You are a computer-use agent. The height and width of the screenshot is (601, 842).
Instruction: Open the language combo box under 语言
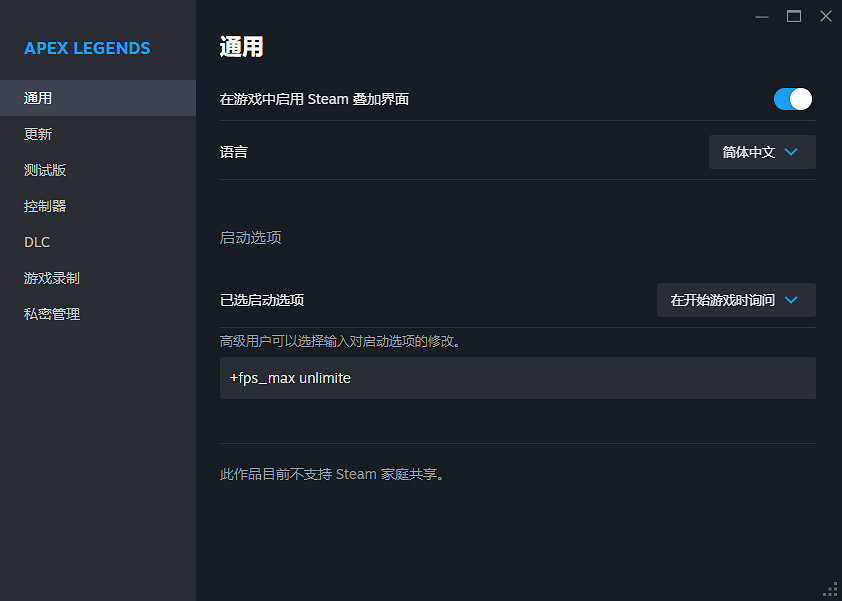762,152
